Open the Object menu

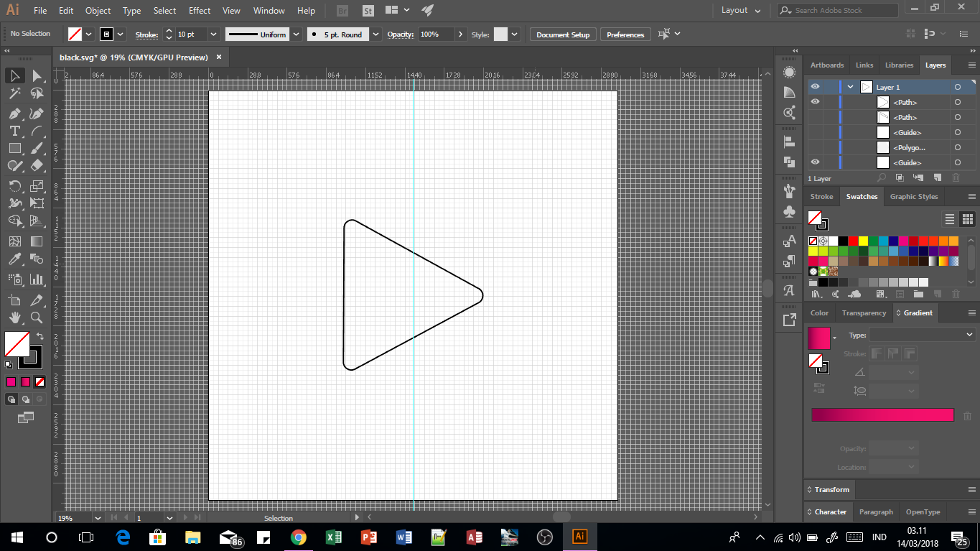point(98,11)
